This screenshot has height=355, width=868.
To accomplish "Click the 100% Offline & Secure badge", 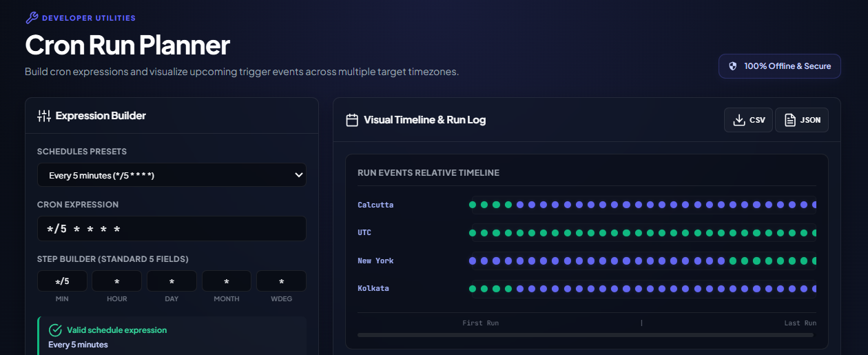I will tap(780, 66).
